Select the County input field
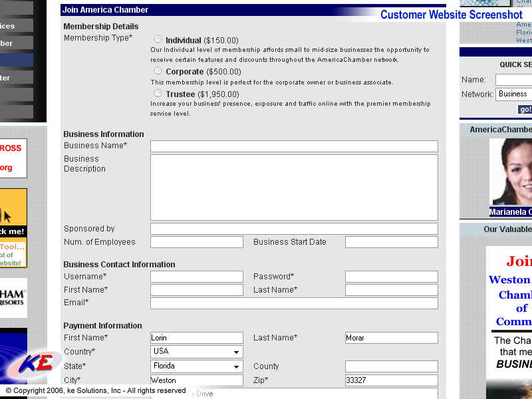Image resolution: width=532 pixels, height=399 pixels. 392,366
